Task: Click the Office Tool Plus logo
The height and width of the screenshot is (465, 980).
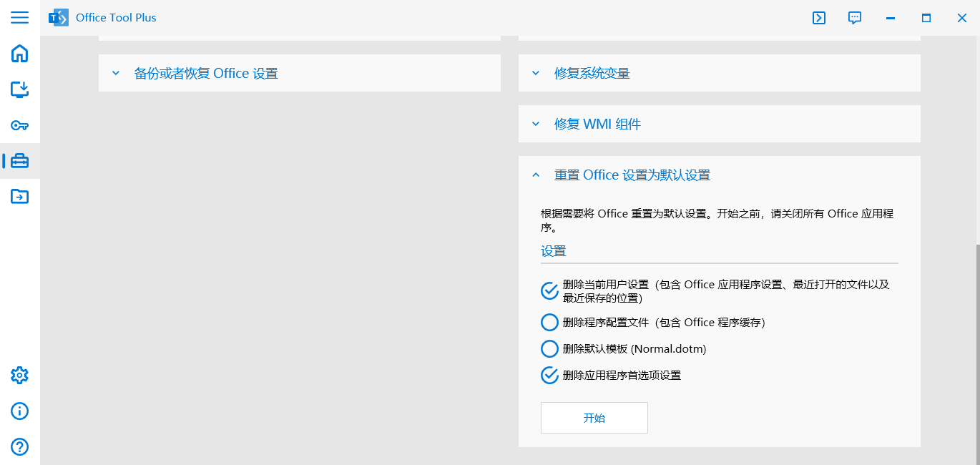Action: [x=59, y=18]
